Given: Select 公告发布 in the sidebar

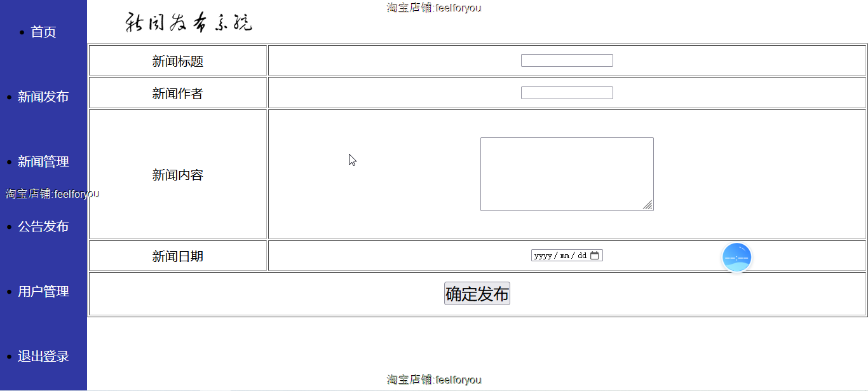Looking at the screenshot, I should (43, 226).
